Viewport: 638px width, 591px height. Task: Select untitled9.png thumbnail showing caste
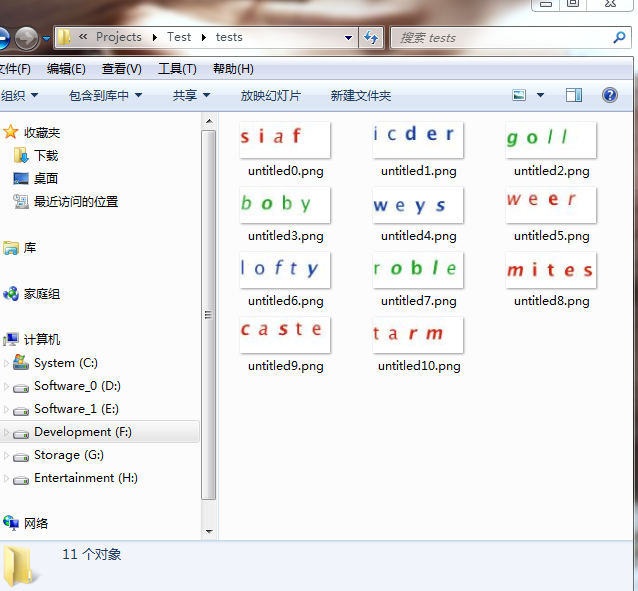285,335
